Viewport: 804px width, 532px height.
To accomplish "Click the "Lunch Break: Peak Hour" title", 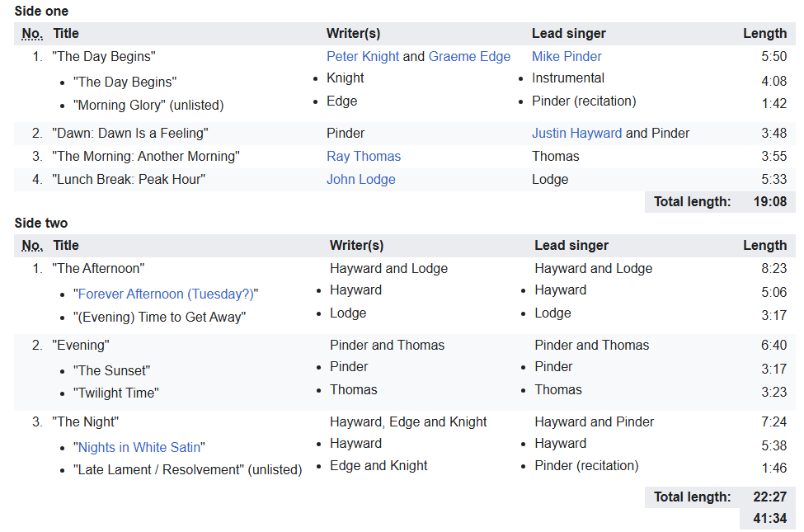I will tap(129, 180).
